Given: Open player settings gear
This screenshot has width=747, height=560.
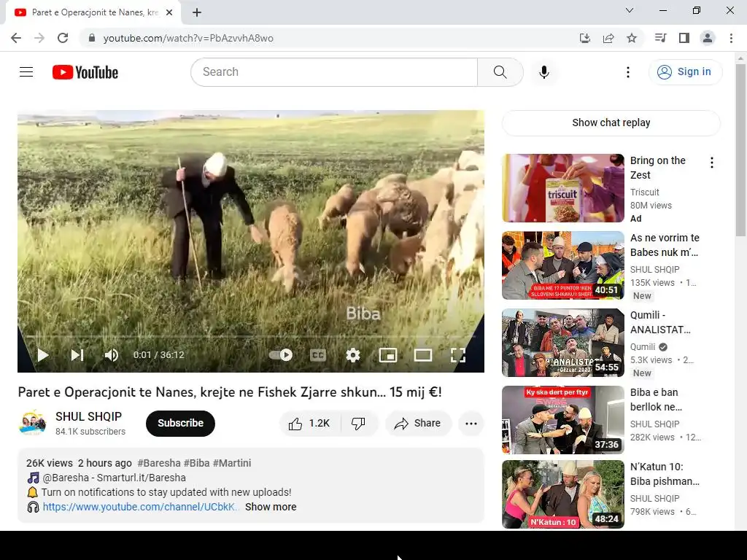Looking at the screenshot, I should click(353, 355).
